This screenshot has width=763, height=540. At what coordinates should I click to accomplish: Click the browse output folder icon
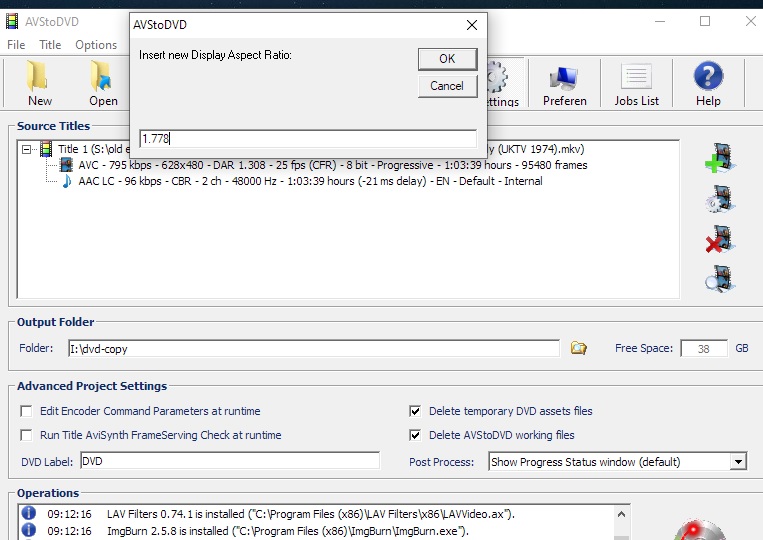click(578, 348)
